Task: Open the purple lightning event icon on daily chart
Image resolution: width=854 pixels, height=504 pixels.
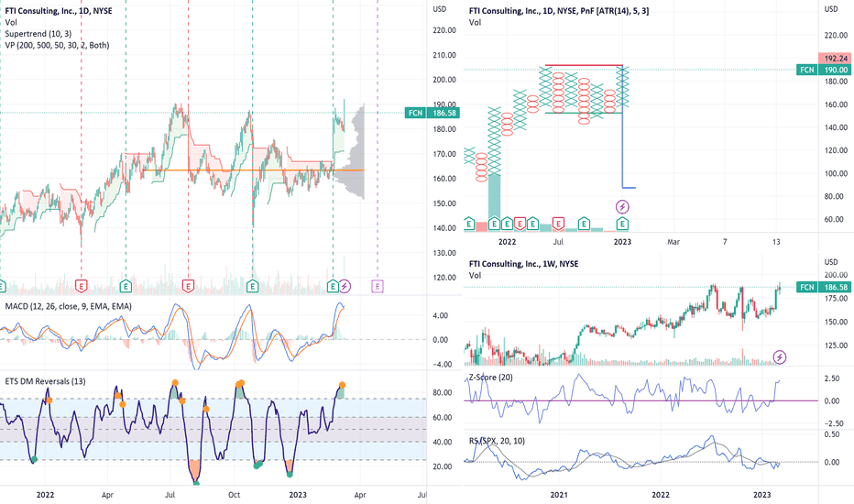Action: tap(345, 286)
